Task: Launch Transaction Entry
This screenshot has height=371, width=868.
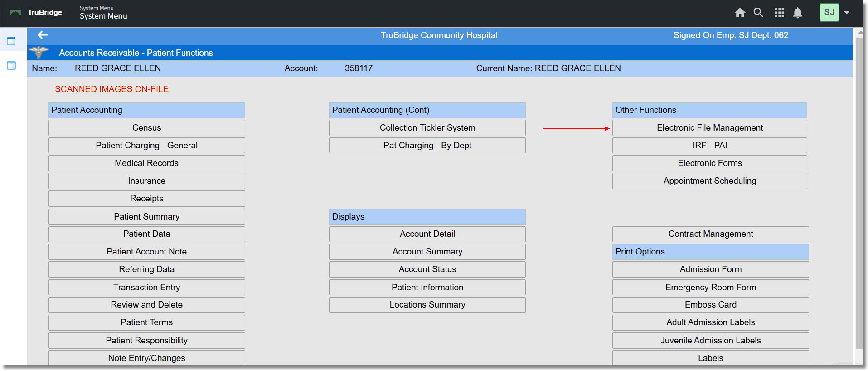Action: (x=147, y=288)
